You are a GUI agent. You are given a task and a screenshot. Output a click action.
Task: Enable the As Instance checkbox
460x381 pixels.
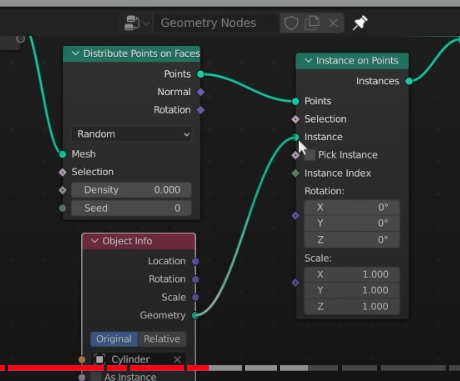click(96, 377)
